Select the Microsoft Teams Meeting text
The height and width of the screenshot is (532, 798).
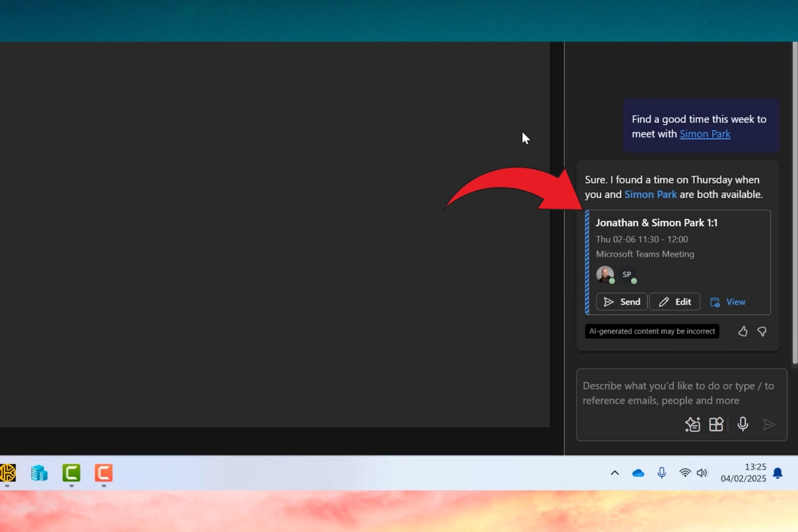645,254
